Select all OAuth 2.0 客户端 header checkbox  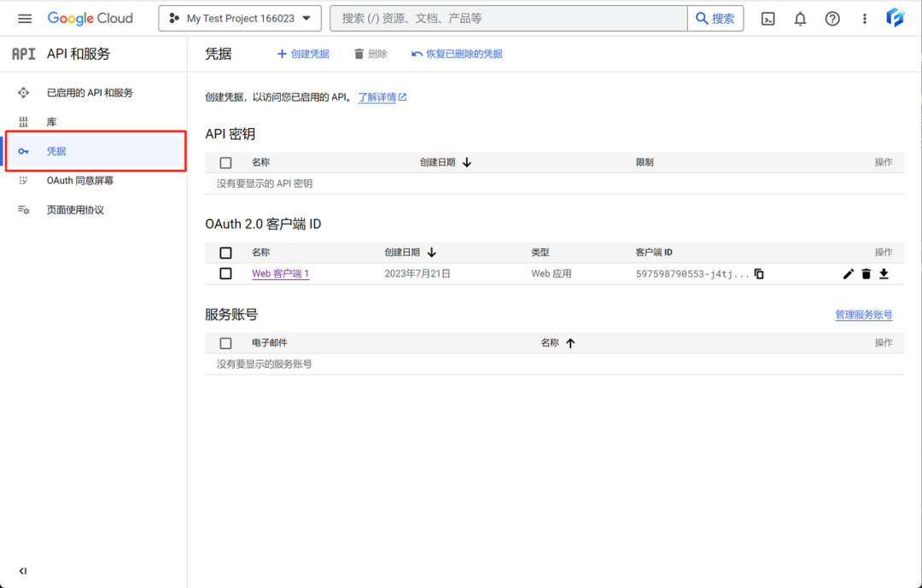tap(225, 253)
